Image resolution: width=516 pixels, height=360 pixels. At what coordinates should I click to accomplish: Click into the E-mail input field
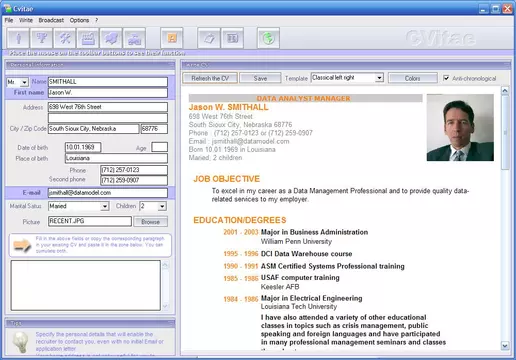pos(108,193)
